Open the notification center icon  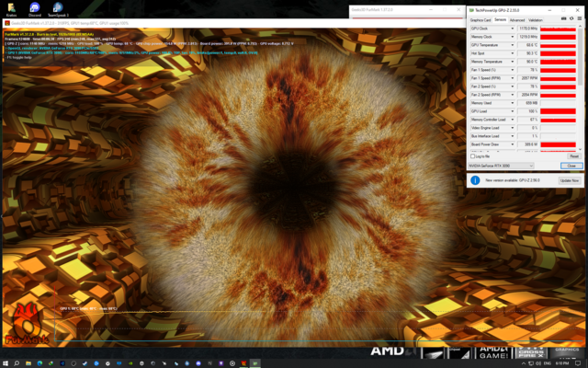pos(578,363)
